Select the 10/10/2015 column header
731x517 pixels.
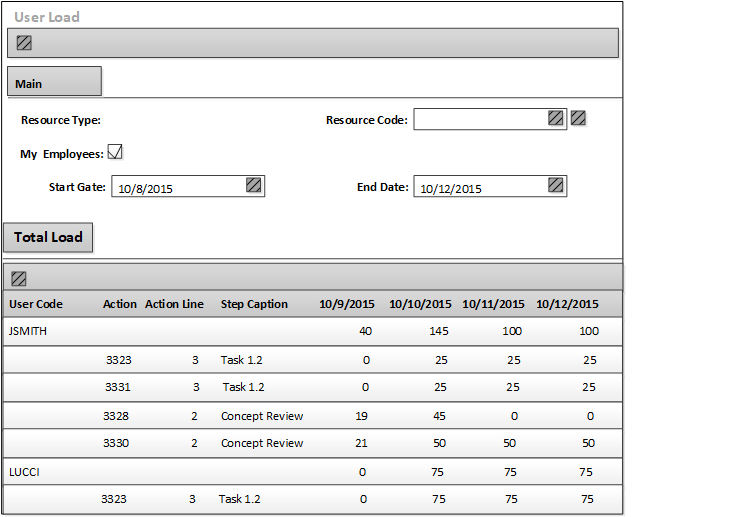pyautogui.click(x=420, y=304)
